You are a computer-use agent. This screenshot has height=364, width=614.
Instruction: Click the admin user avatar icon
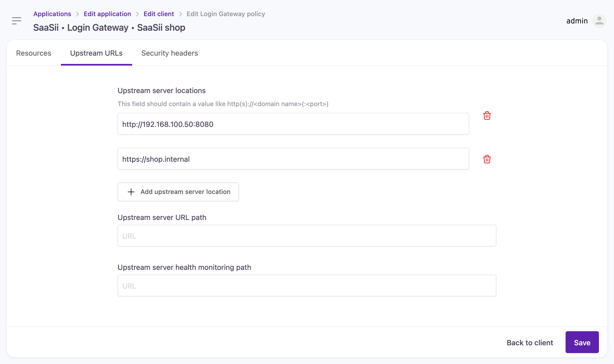[599, 21]
